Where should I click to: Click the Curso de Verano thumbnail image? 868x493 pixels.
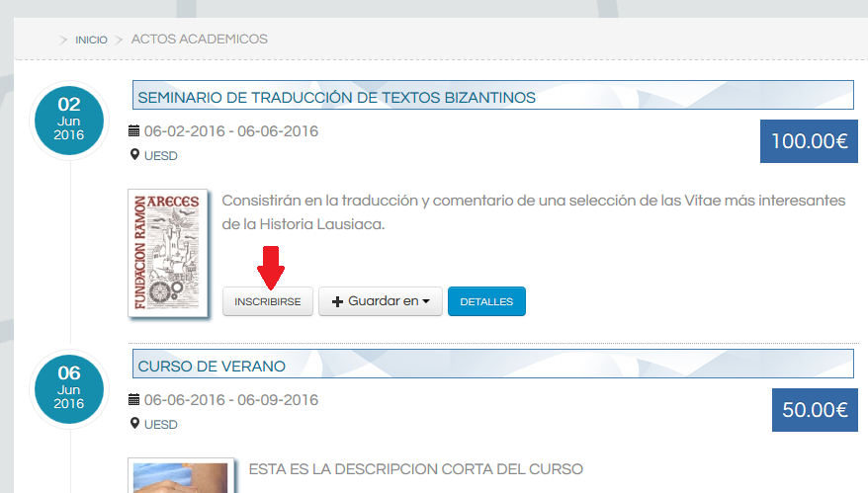(x=181, y=476)
